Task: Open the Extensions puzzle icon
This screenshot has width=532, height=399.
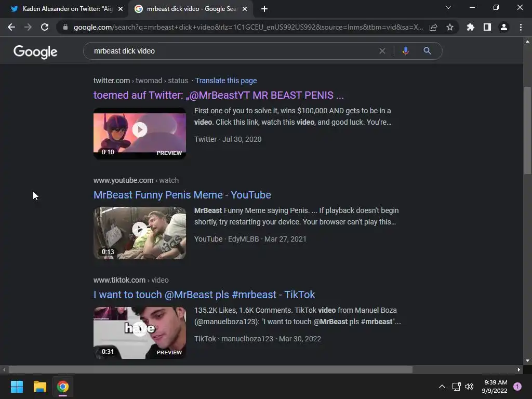Action: click(x=471, y=27)
